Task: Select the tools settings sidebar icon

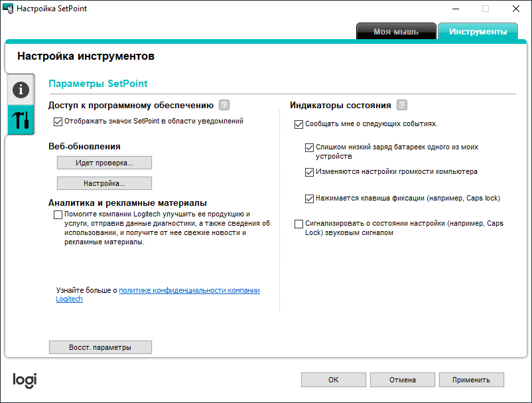Action: [21, 120]
